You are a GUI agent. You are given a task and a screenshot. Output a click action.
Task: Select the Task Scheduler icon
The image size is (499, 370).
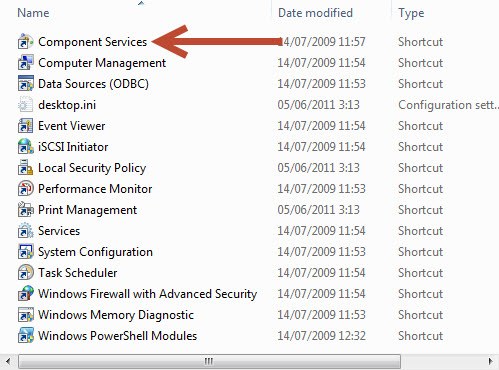tap(25, 273)
